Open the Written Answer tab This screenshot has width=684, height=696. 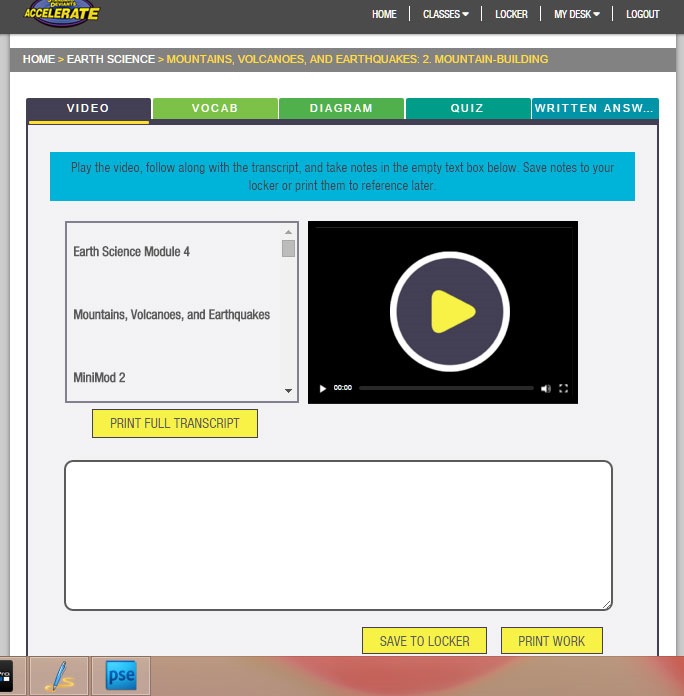click(595, 108)
